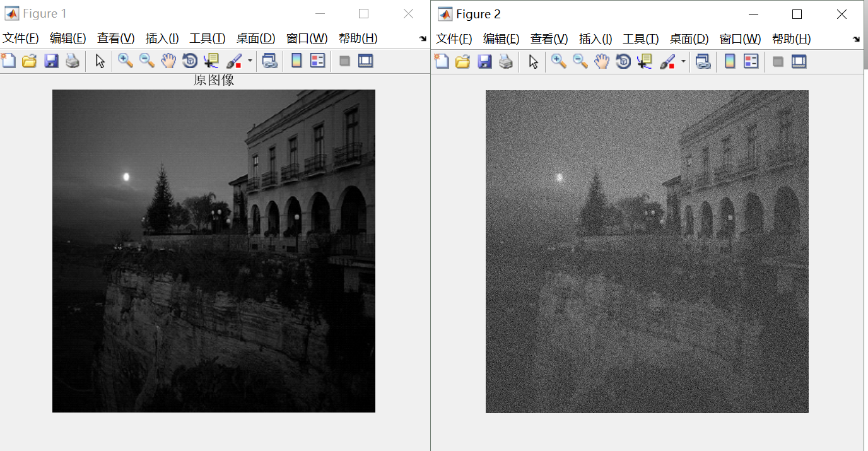Expand brush color dropdown arrow in Figure 2
Image resolution: width=868 pixels, height=451 pixels.
[683, 62]
